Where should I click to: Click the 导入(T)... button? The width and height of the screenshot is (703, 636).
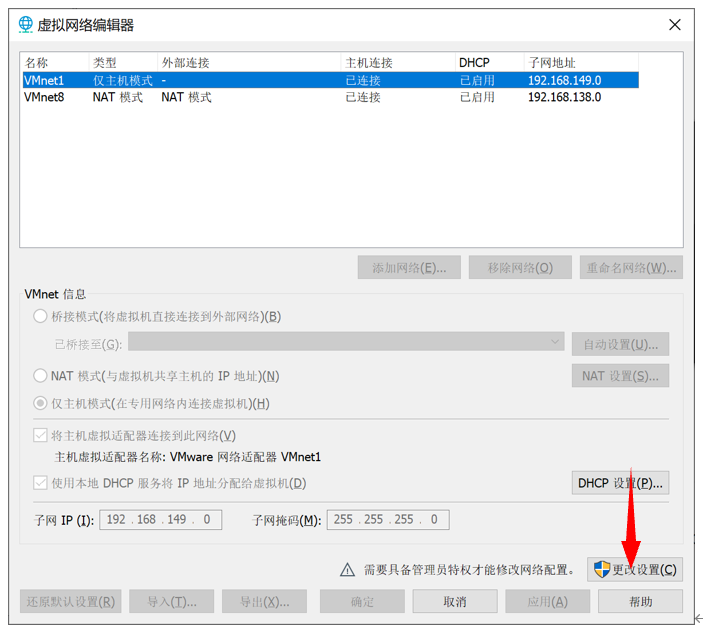[172, 601]
